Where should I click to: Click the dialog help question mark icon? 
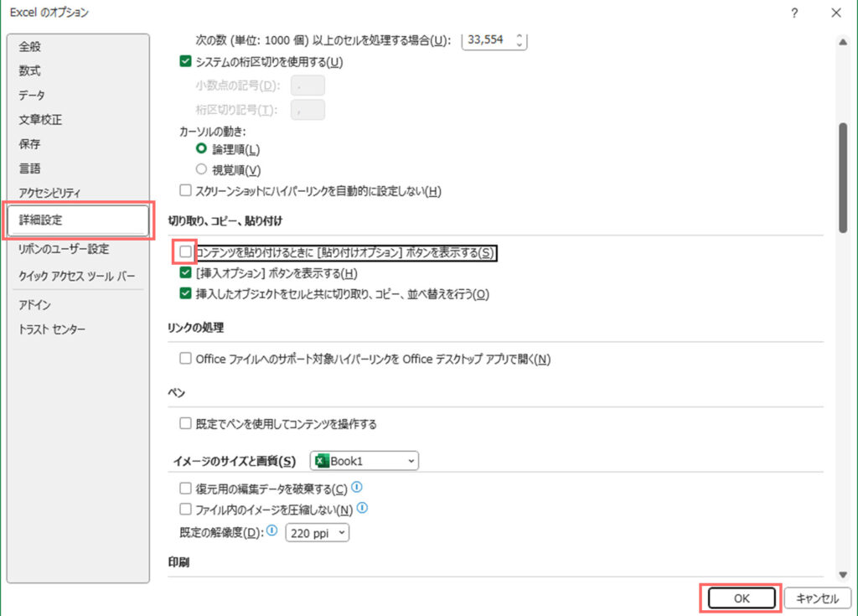[794, 13]
